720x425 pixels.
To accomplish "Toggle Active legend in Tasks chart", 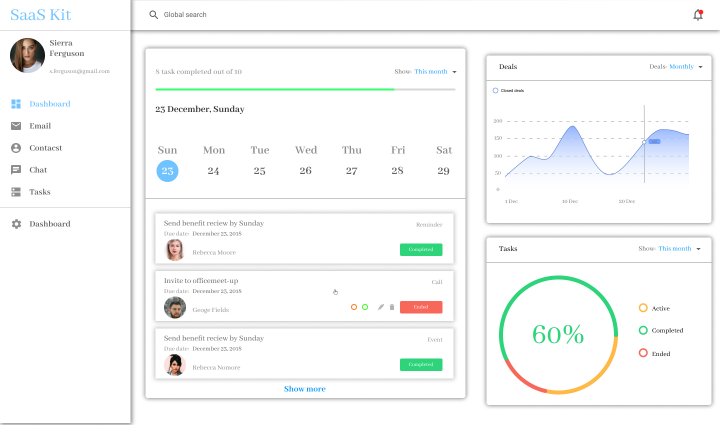I will click(643, 308).
